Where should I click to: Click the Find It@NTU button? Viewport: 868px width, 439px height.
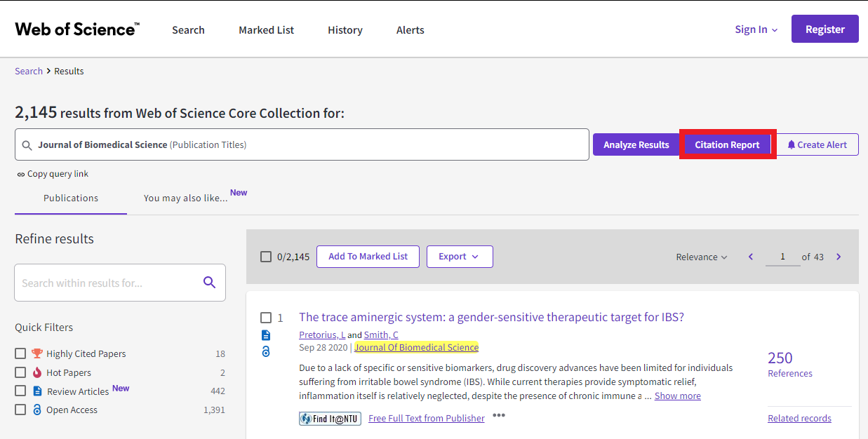coord(330,419)
